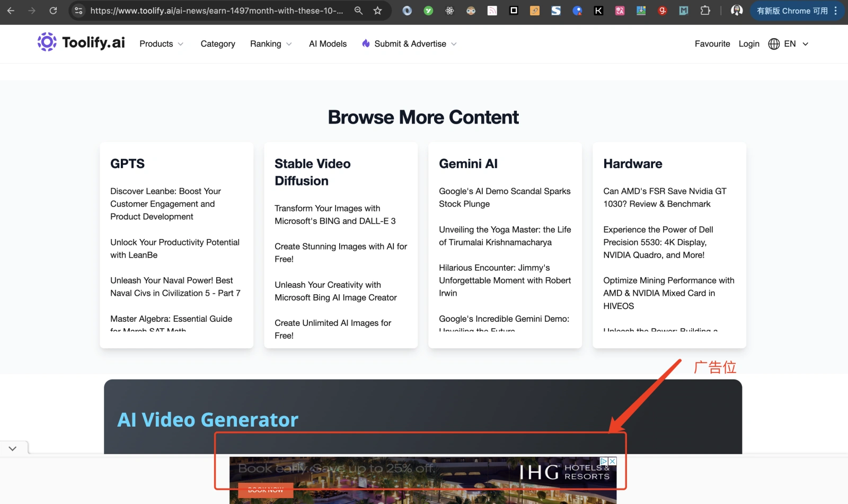The width and height of the screenshot is (848, 504).
Task: Reload the page with the refresh icon
Action: [53, 11]
